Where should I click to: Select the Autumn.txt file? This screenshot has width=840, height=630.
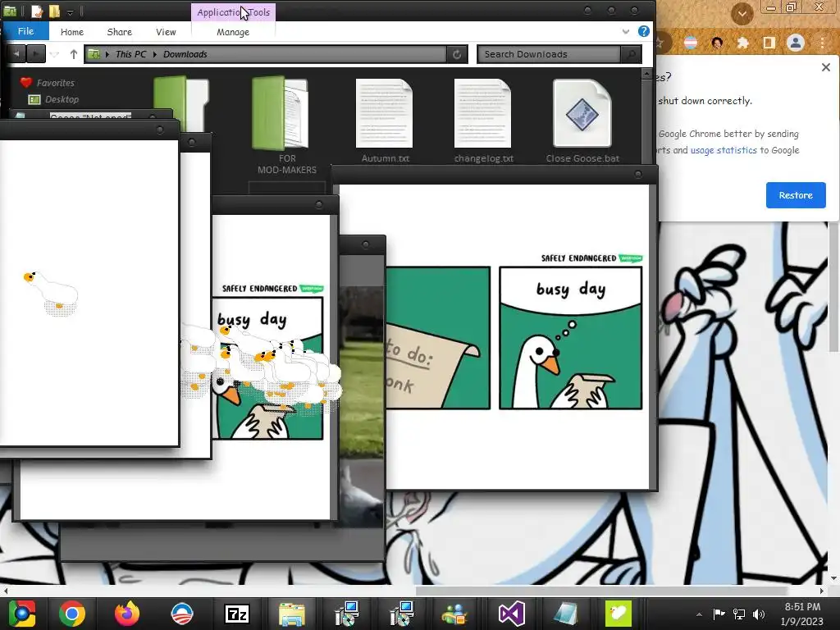(385, 121)
